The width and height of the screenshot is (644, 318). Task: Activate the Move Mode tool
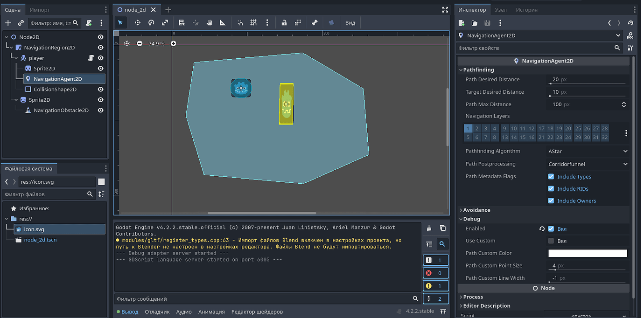[x=138, y=22]
